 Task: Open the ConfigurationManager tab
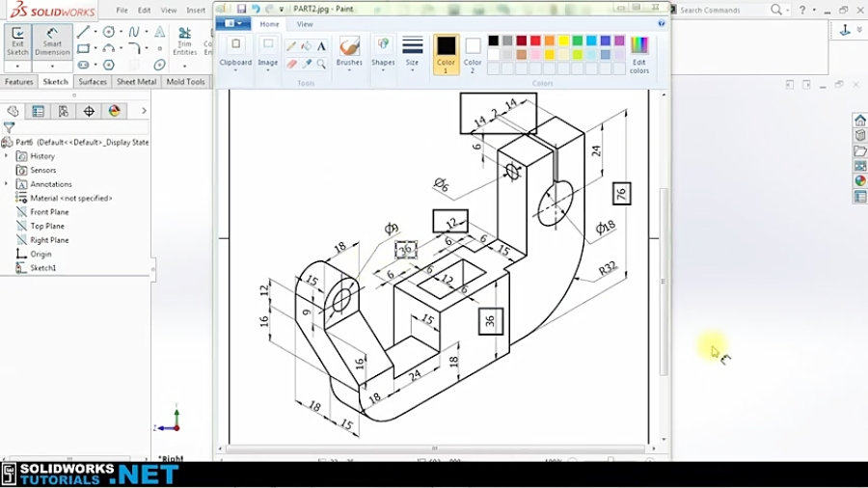tap(64, 111)
